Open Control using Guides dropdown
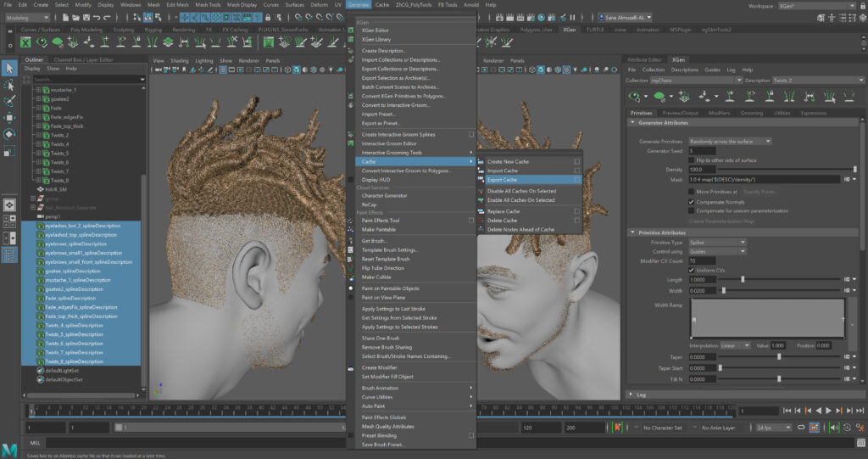The width and height of the screenshot is (868, 459). click(x=717, y=251)
